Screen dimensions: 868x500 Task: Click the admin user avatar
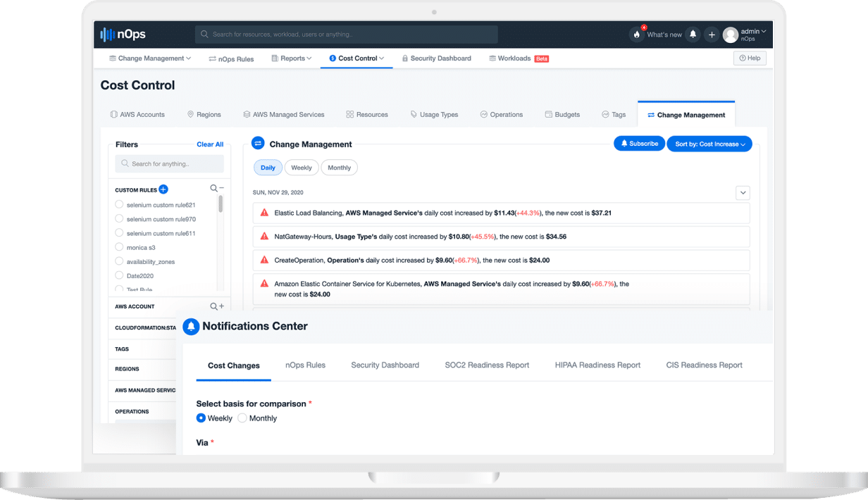[x=731, y=35]
